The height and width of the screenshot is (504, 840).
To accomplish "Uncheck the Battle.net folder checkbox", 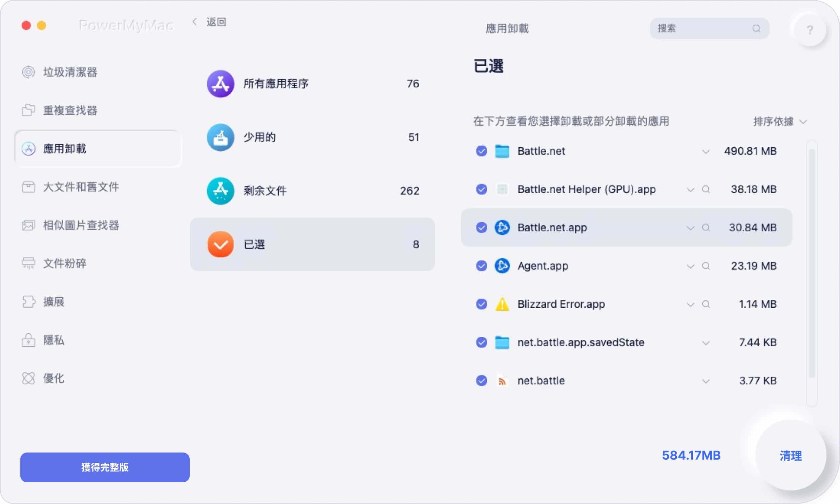I will pyautogui.click(x=481, y=151).
